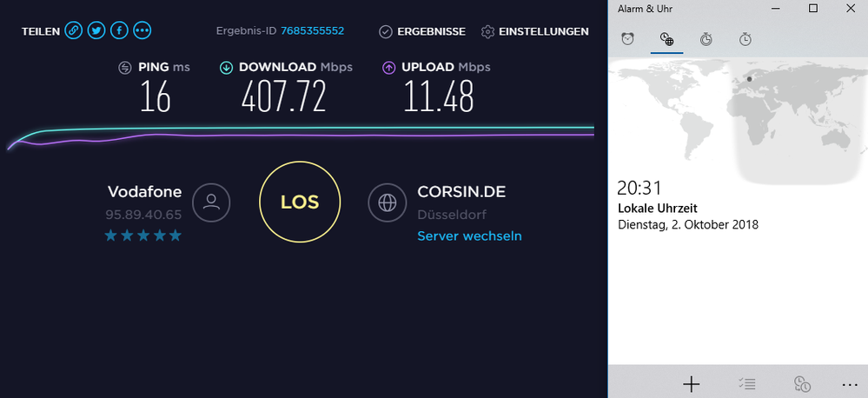Select the Lokale Uhrzeit 20:31 entry
The width and height of the screenshot is (868, 398).
[687, 206]
